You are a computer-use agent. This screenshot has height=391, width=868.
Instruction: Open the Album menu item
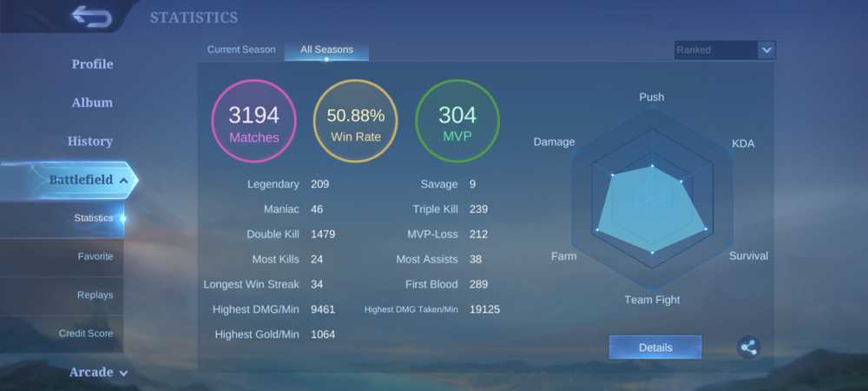coord(92,103)
